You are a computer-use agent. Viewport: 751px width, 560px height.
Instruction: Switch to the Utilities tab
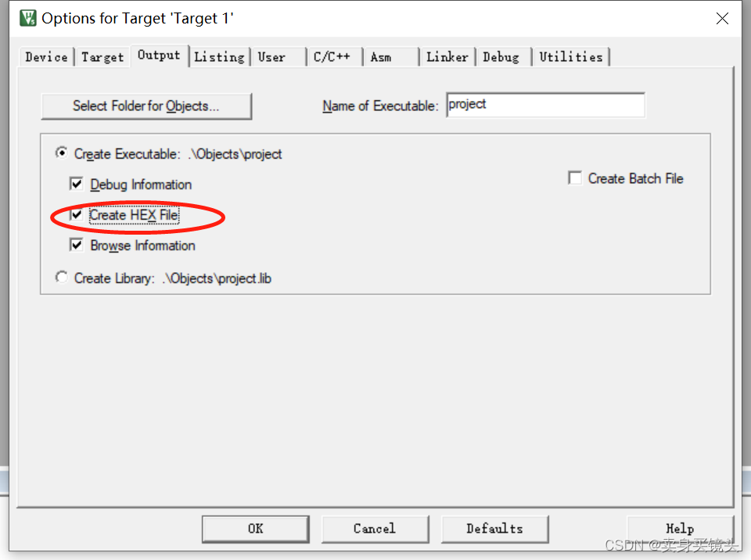pyautogui.click(x=571, y=57)
